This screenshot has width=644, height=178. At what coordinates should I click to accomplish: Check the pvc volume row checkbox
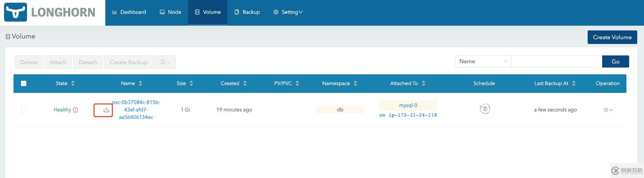click(24, 110)
